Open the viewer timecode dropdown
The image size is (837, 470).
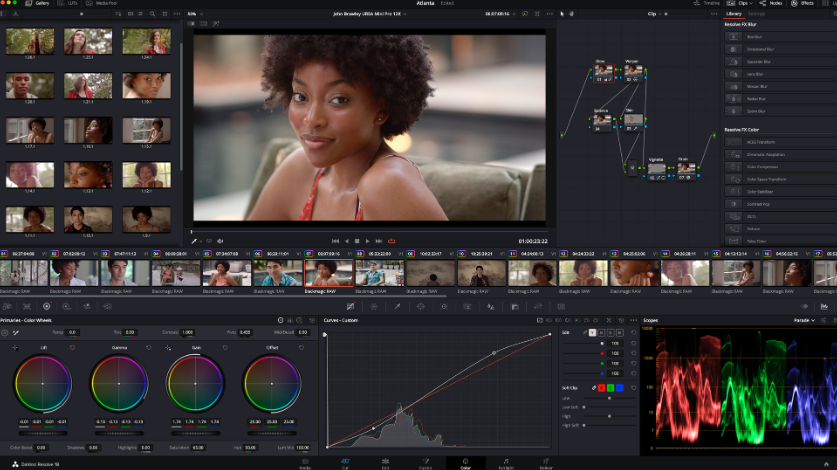point(500,14)
